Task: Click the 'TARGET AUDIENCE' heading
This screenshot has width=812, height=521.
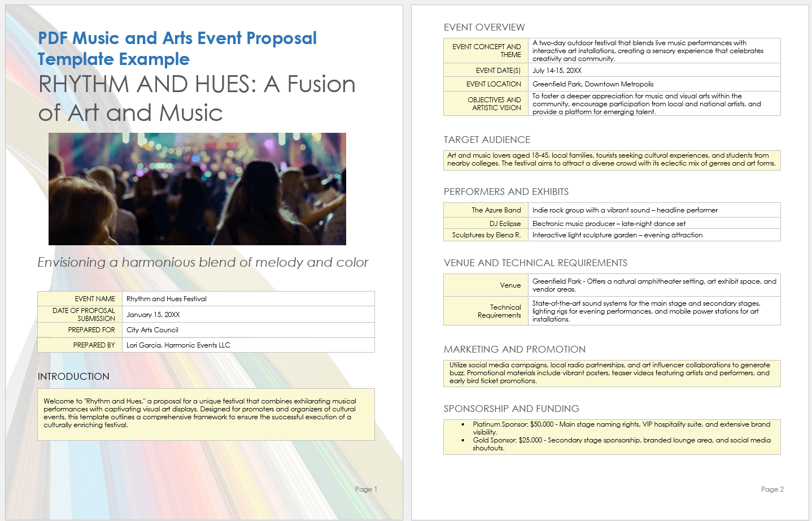Action: pos(487,140)
